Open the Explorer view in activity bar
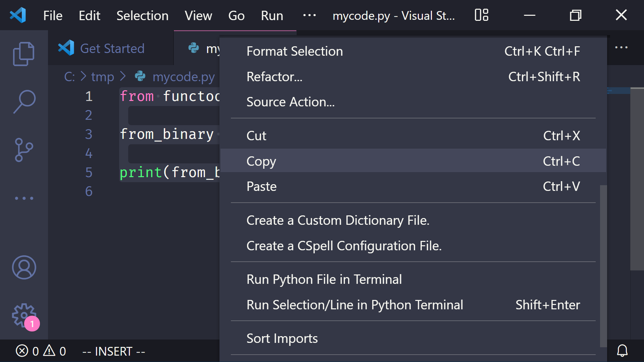 pyautogui.click(x=24, y=54)
